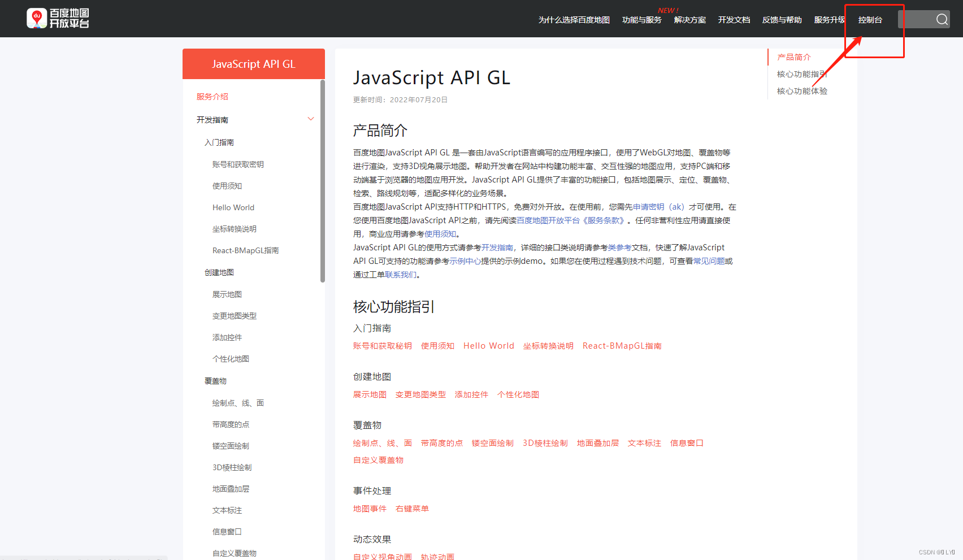Jump to 核心功能体验 via the right outline
Viewport: 963px width, 560px height.
[x=801, y=90]
